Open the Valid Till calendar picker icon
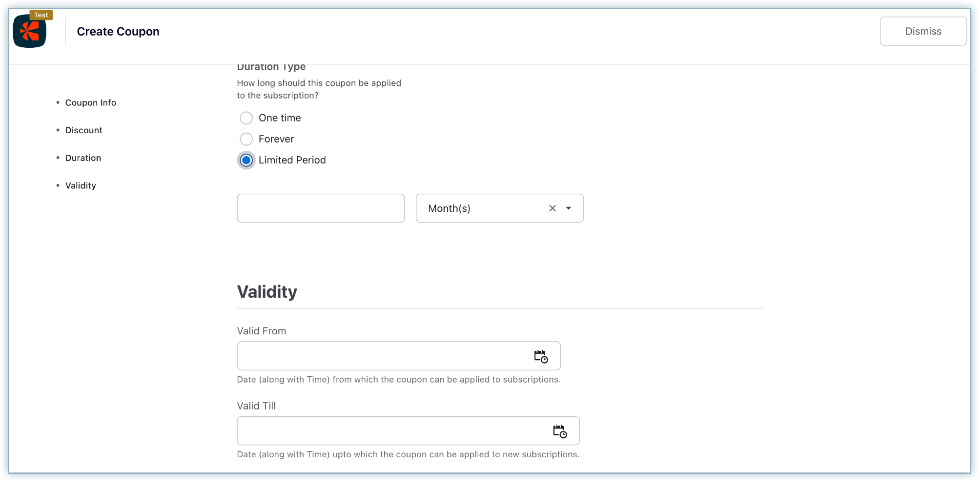 [x=561, y=431]
